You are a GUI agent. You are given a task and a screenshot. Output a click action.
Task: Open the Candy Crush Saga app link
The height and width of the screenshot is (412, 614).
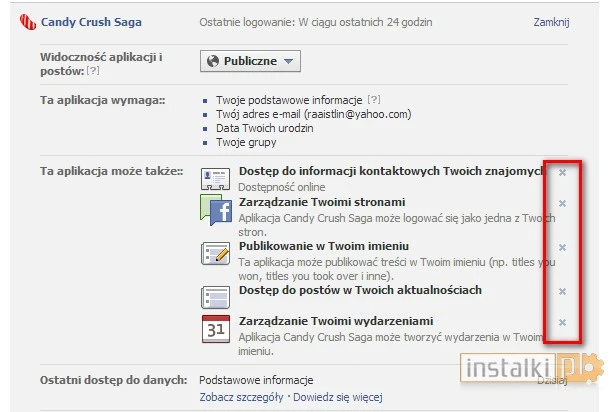91,22
